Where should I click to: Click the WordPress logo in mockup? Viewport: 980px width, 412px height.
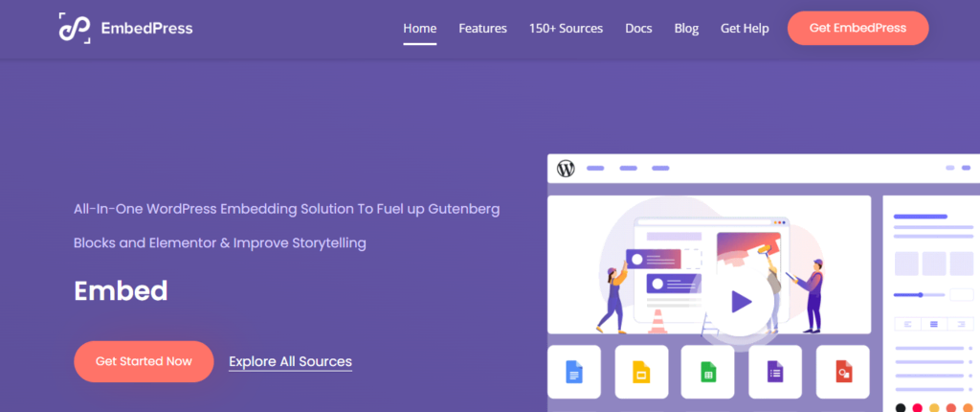pyautogui.click(x=566, y=169)
